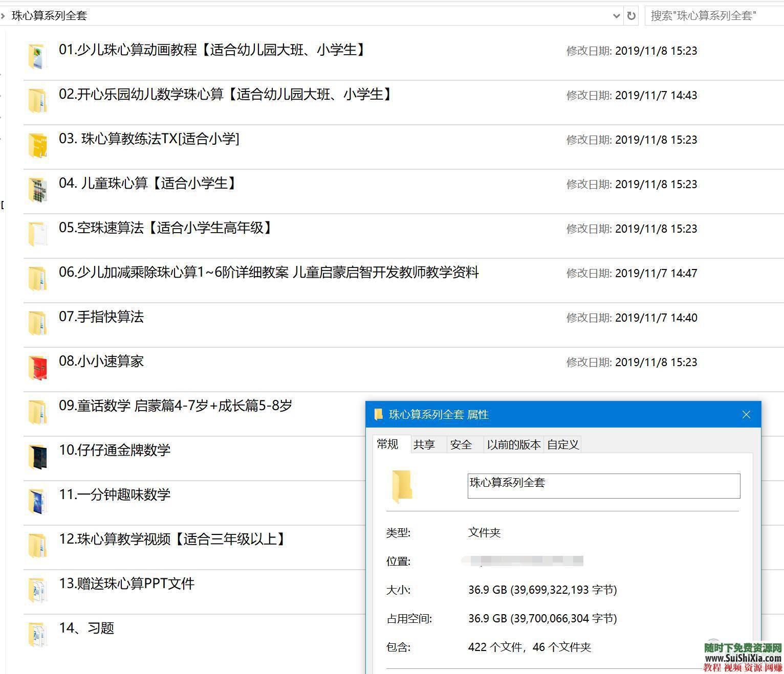Click inside the 搜索 search box
Image resolution: width=784 pixels, height=674 pixels.
click(711, 16)
